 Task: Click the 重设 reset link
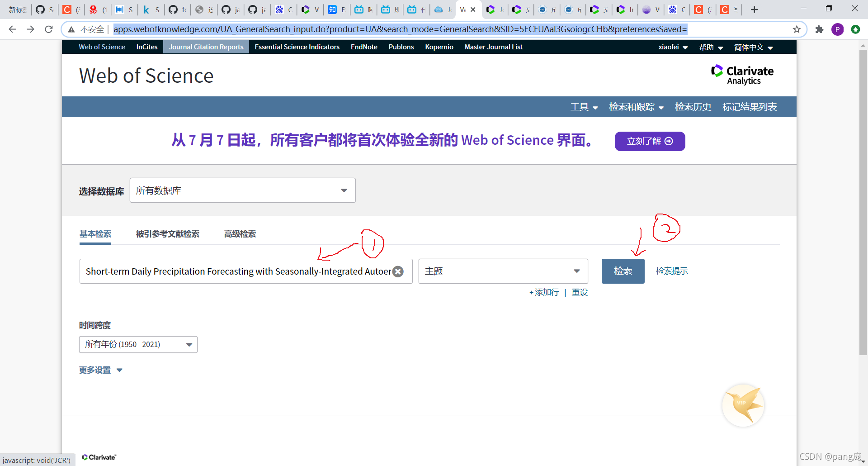pyautogui.click(x=580, y=293)
